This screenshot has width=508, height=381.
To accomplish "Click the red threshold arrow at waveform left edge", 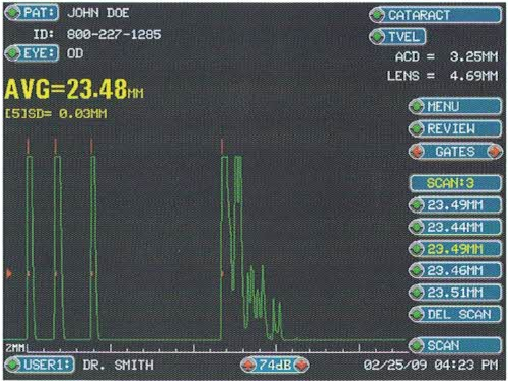I will 9,274.
